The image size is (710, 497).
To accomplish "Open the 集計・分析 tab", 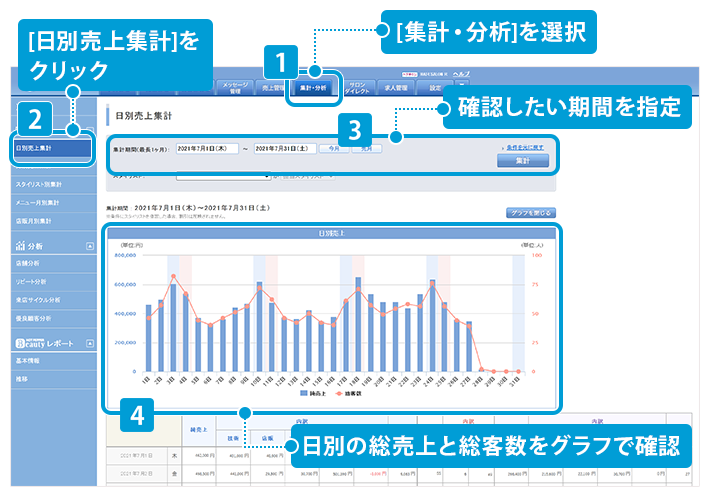I will click(x=314, y=88).
